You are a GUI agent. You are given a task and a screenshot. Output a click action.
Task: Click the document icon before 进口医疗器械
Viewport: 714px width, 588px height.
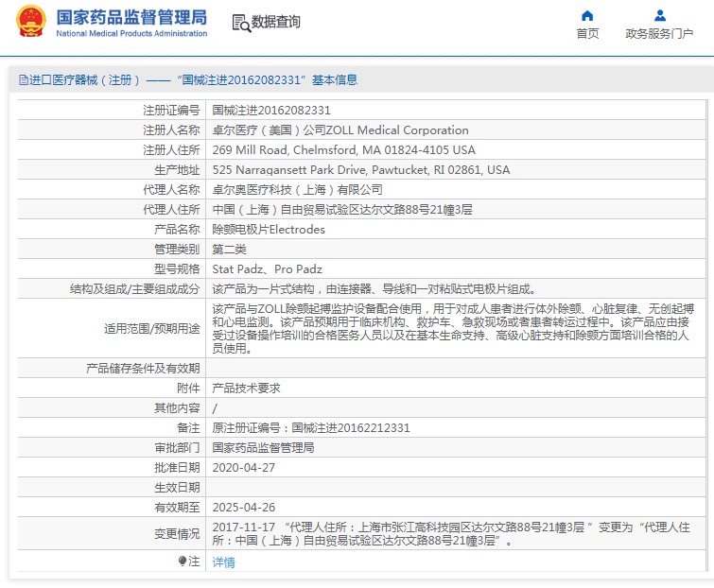click(x=24, y=80)
